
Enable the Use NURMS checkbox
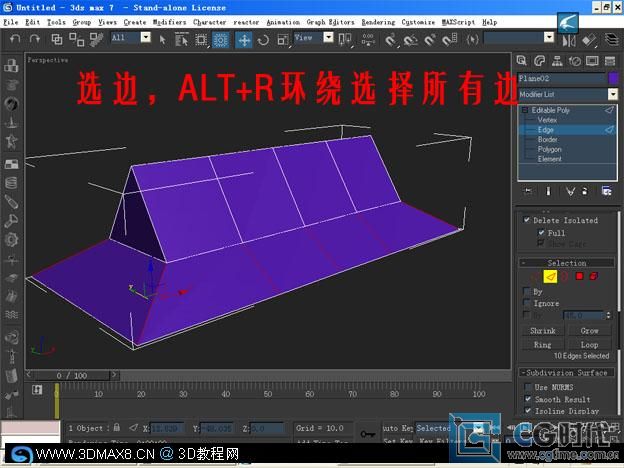(x=527, y=387)
